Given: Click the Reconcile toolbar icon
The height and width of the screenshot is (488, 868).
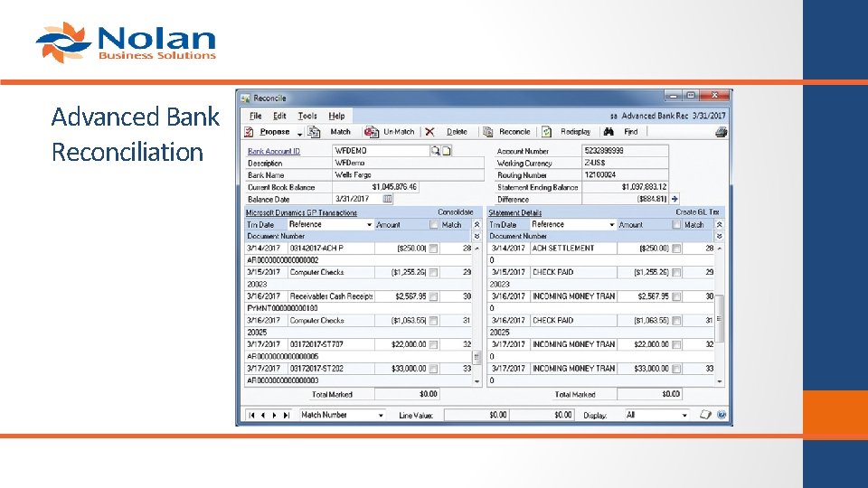Looking at the screenshot, I should 487,132.
